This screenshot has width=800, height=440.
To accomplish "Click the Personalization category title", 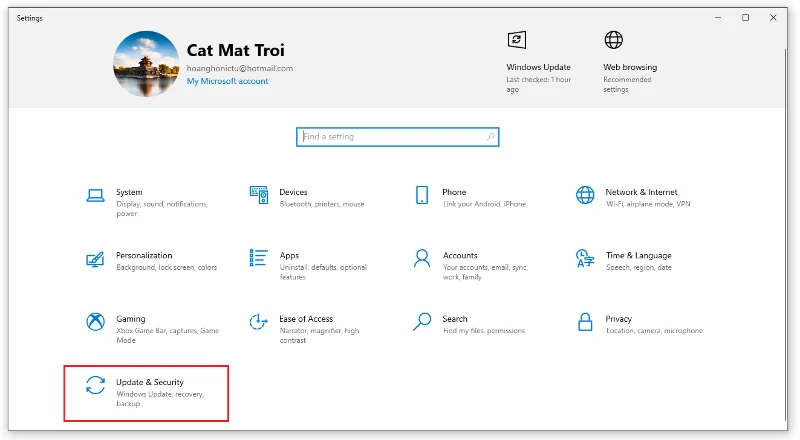I will coord(144,255).
